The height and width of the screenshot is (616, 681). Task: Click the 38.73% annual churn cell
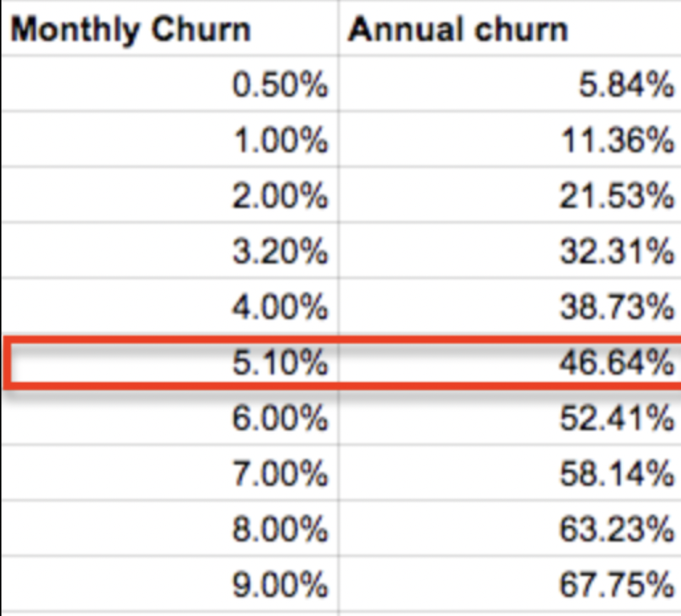510,306
